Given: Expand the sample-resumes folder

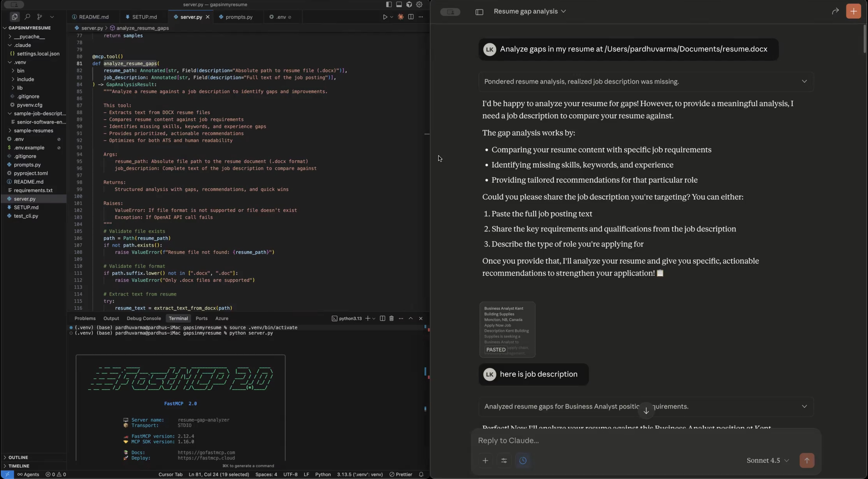Looking at the screenshot, I should coord(33,130).
